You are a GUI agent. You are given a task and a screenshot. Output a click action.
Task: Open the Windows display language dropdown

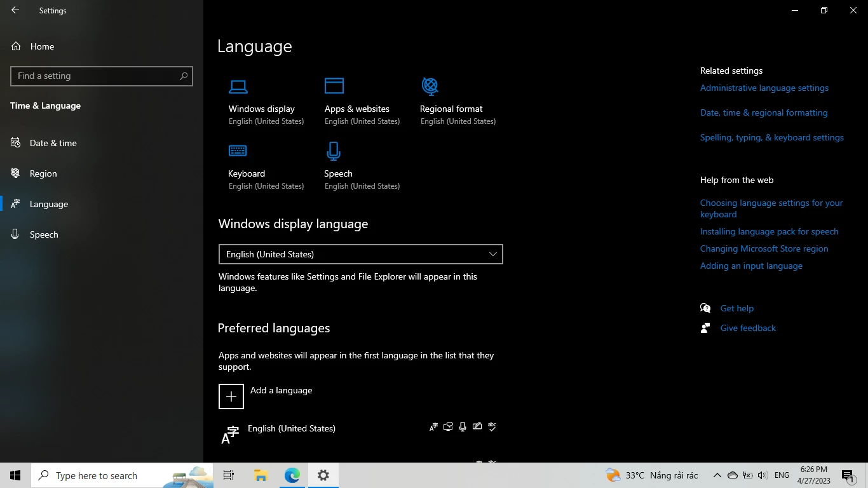(x=360, y=254)
